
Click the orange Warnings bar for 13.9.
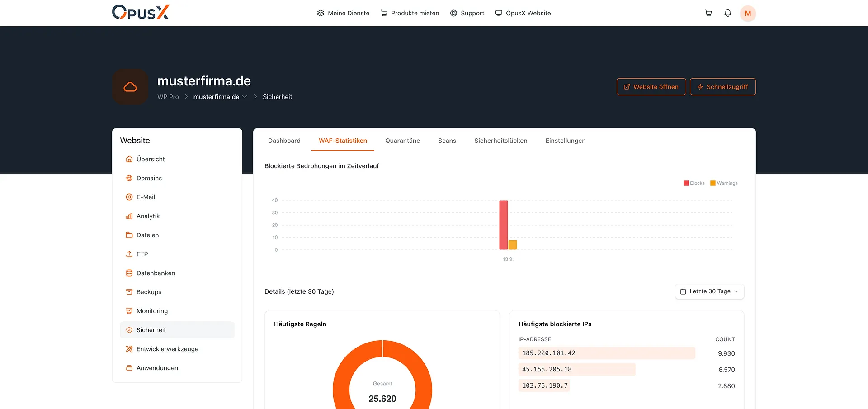(513, 245)
